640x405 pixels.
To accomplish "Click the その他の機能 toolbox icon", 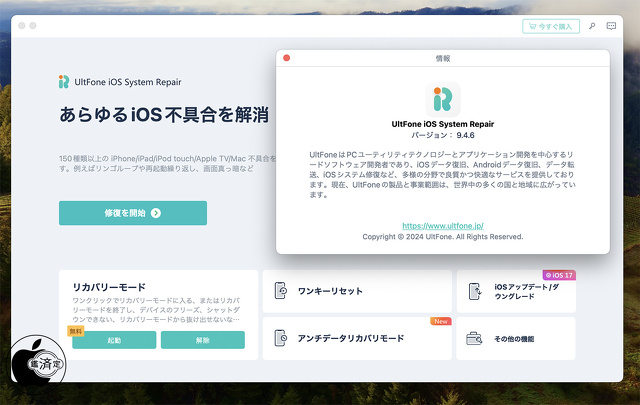I will click(x=474, y=338).
